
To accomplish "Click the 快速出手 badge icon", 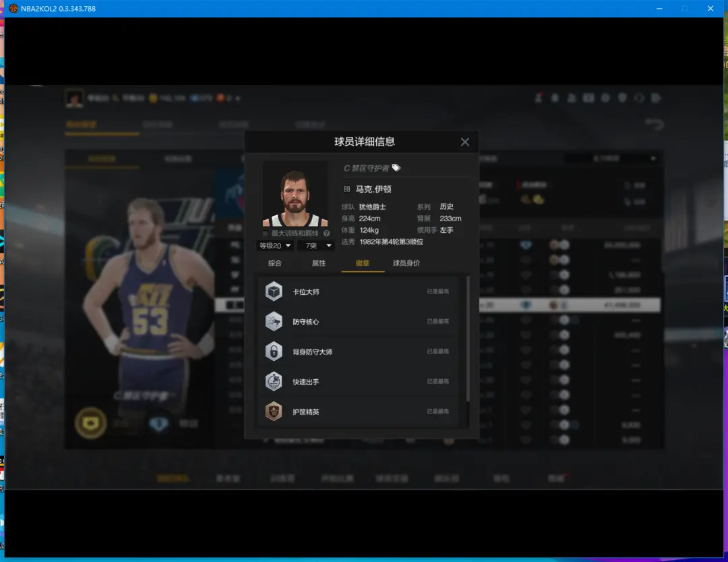I will click(x=274, y=382).
